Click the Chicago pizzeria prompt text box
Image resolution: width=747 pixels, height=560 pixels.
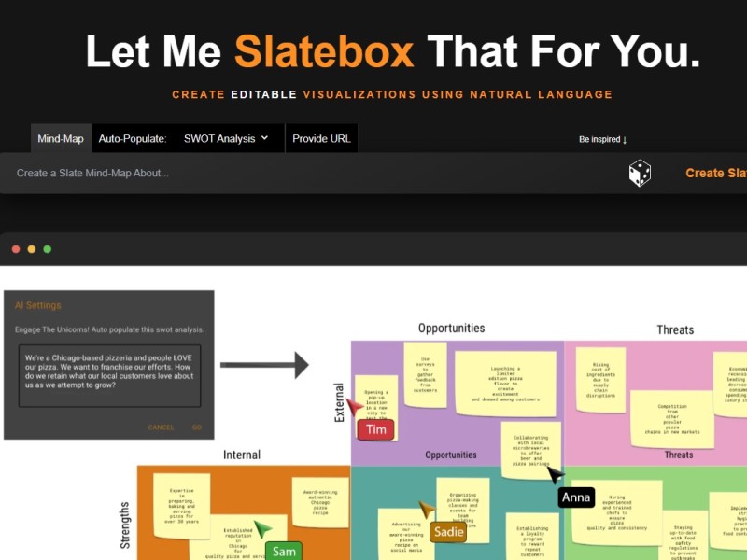point(109,376)
